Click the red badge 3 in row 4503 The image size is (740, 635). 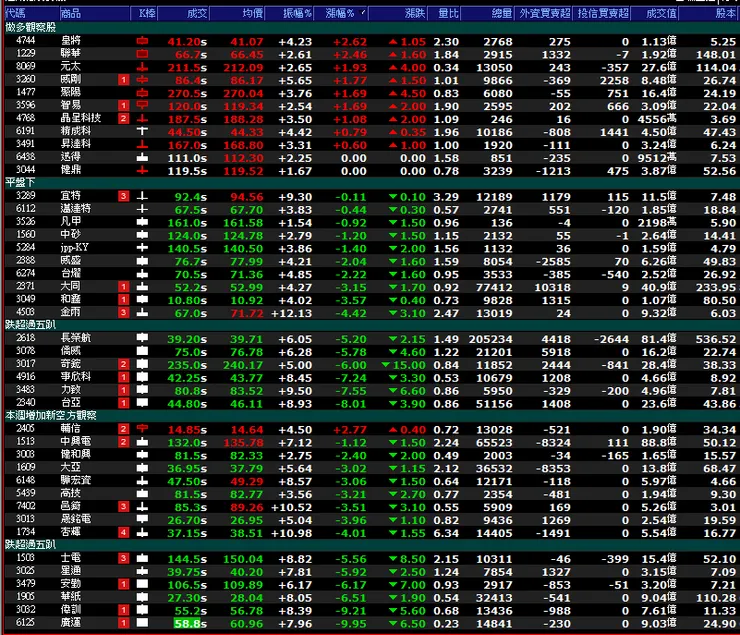coord(124,313)
